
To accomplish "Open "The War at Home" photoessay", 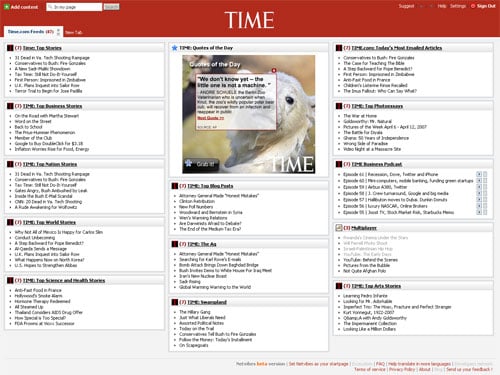I will (360, 116).
